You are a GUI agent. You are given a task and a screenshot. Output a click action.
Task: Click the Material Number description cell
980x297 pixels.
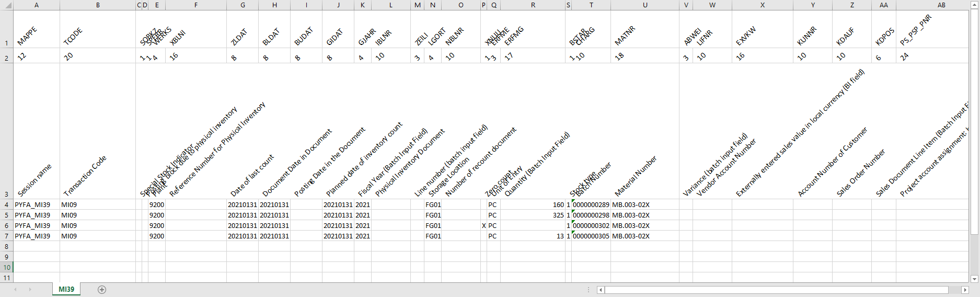coord(644,131)
